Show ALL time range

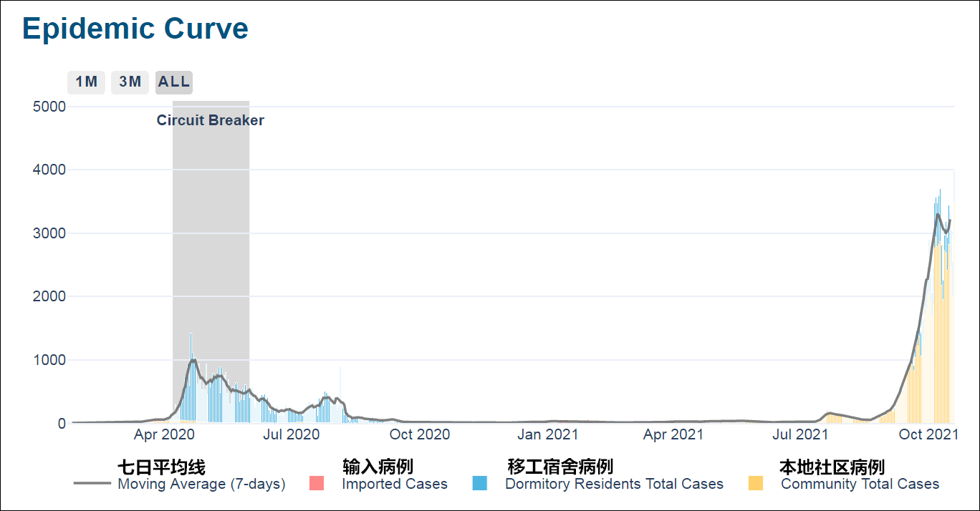[x=174, y=82]
